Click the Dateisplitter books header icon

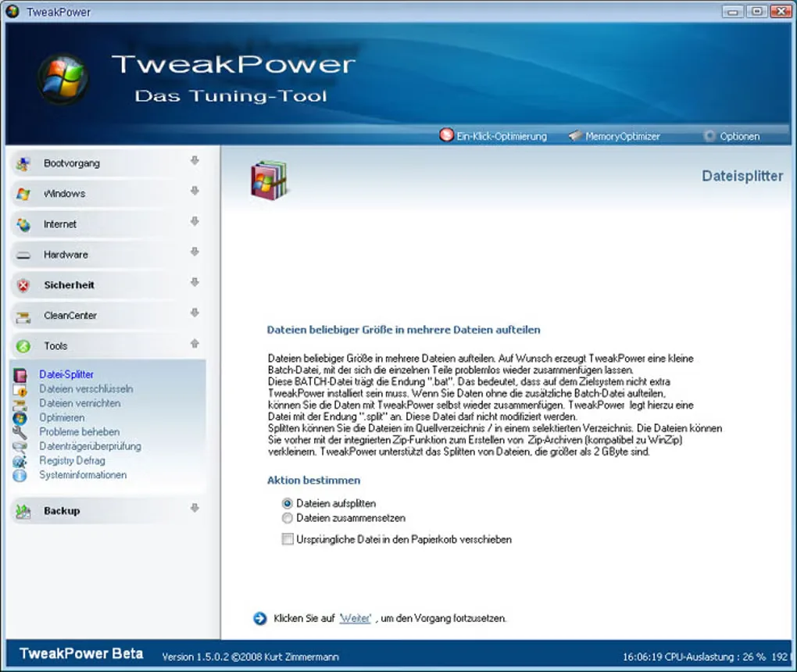pos(270,181)
